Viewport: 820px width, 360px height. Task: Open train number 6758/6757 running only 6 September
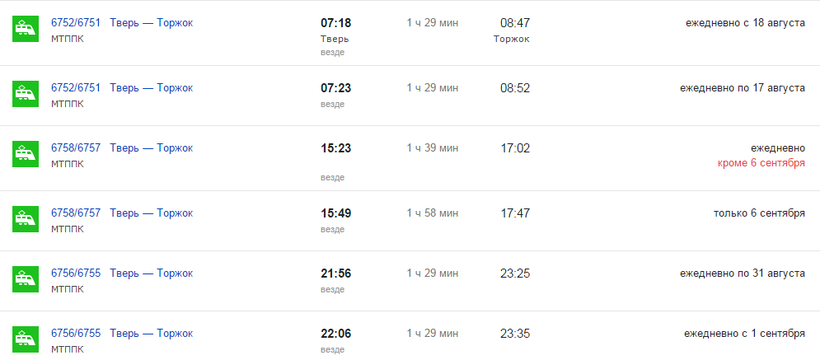(75, 213)
